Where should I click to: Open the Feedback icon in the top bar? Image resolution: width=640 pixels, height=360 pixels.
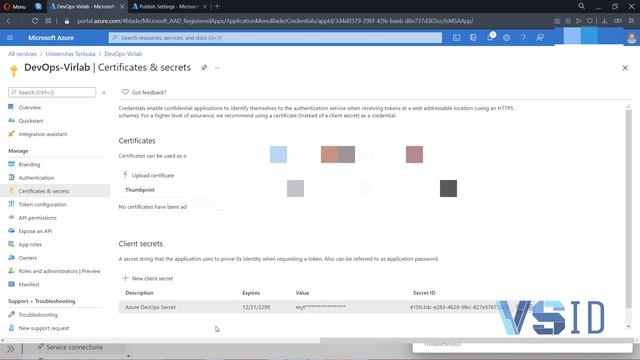(x=540, y=38)
